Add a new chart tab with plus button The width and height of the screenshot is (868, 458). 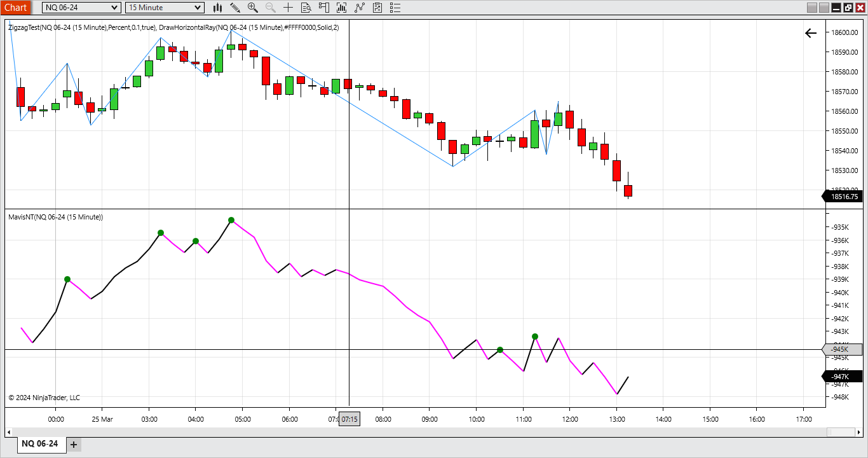click(x=74, y=444)
